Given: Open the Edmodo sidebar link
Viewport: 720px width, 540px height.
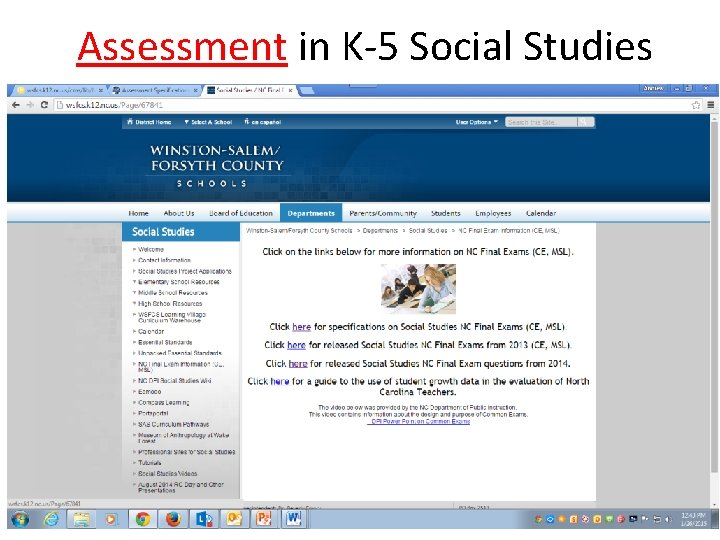Looking at the screenshot, I should tap(149, 392).
